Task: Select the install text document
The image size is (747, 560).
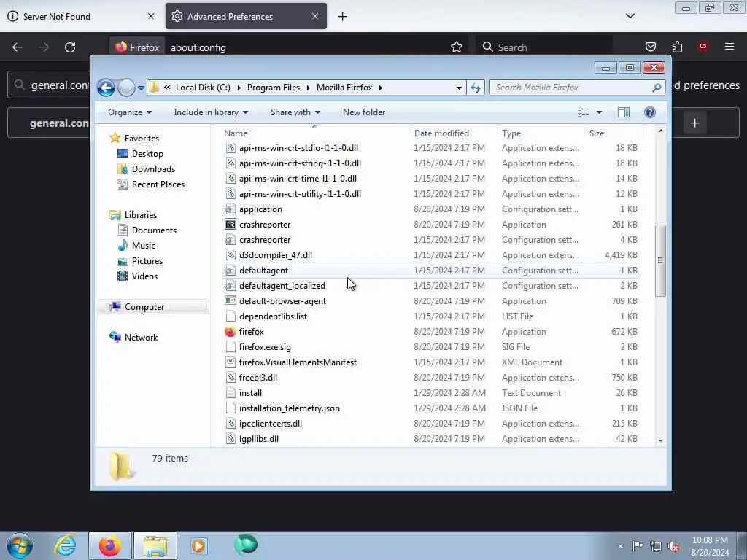Action: (250, 393)
